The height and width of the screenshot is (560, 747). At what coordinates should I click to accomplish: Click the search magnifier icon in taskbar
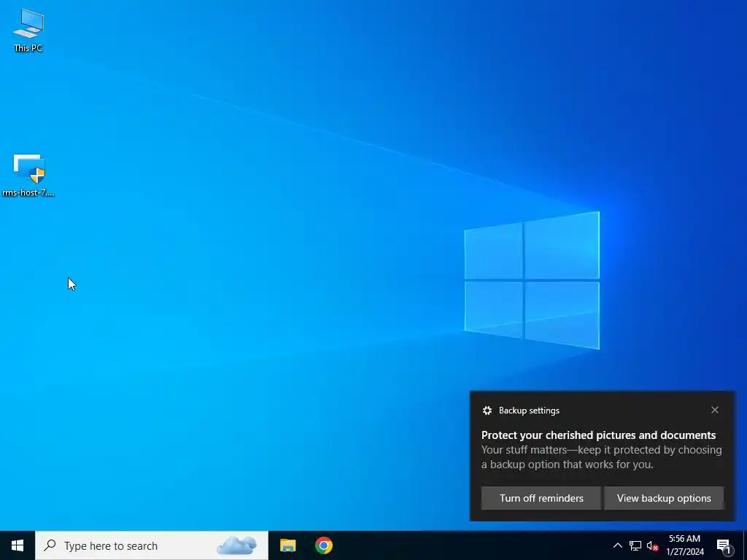50,545
